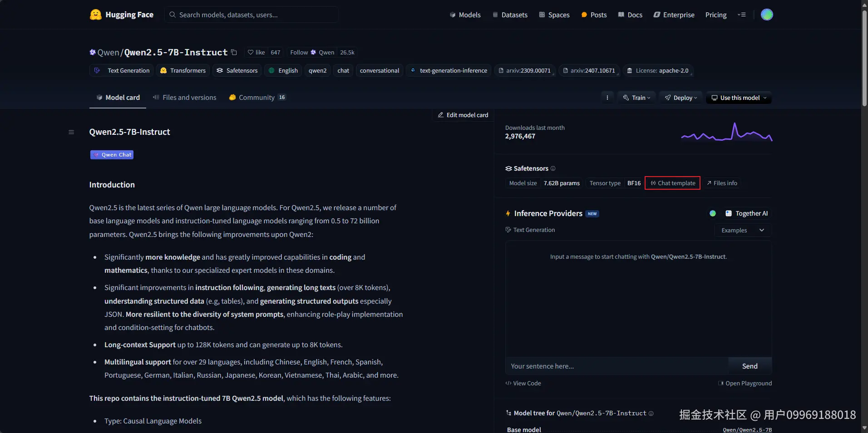Click the Safetensors info circle icon

coord(553,168)
